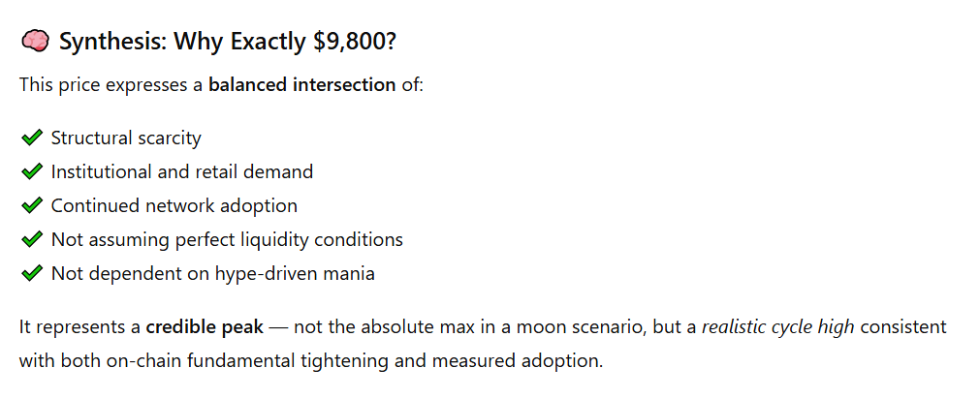Select the Institutional and retail demand text
This screenshot has height=399, width=980.
point(182,171)
